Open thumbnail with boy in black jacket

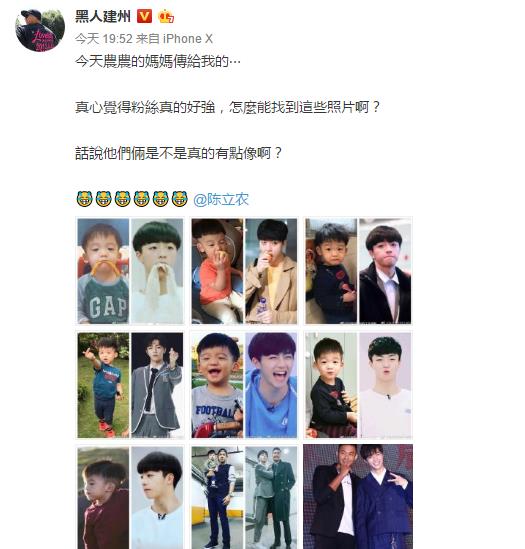click(x=358, y=271)
